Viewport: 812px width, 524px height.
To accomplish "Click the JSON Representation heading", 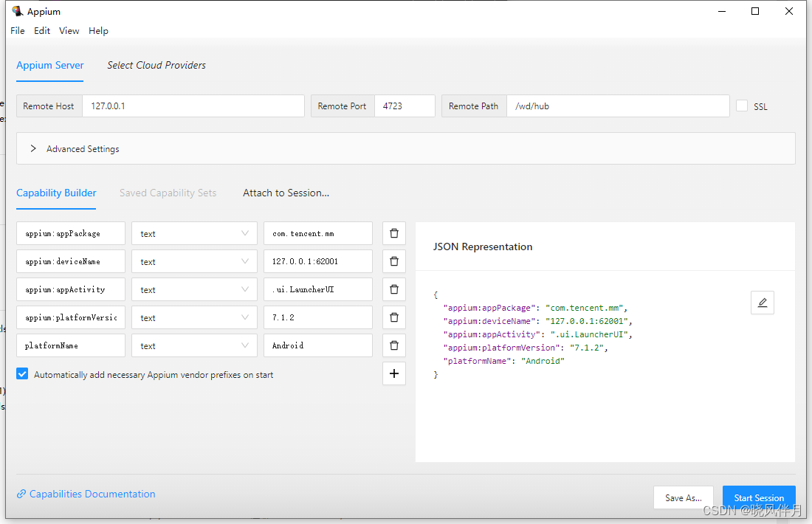I will [x=483, y=247].
